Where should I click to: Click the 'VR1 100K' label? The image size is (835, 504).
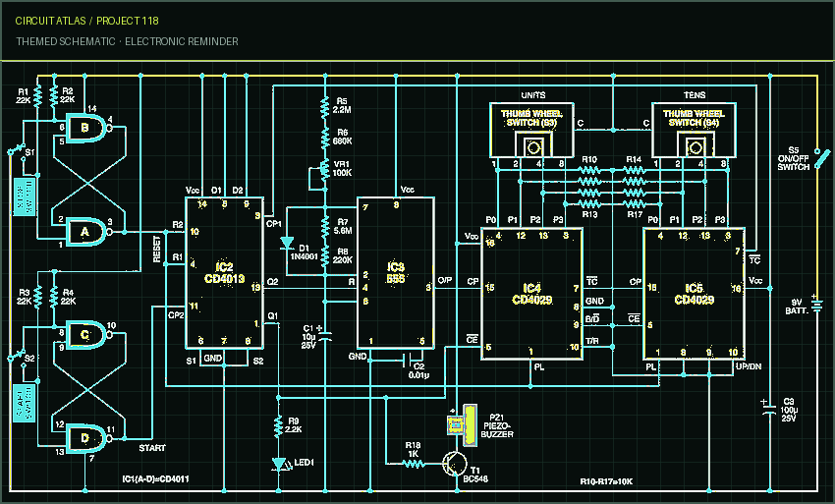[x=342, y=168]
